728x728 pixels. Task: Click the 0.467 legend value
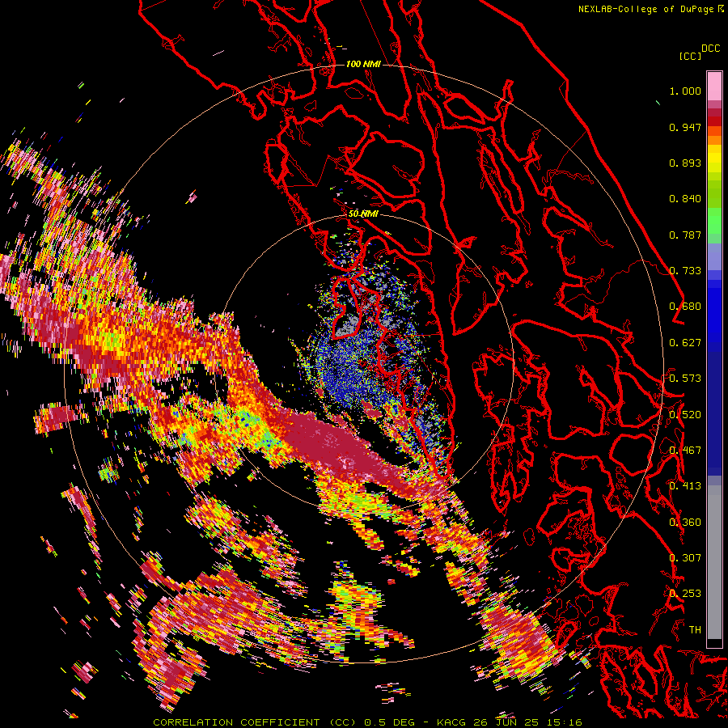click(x=685, y=451)
